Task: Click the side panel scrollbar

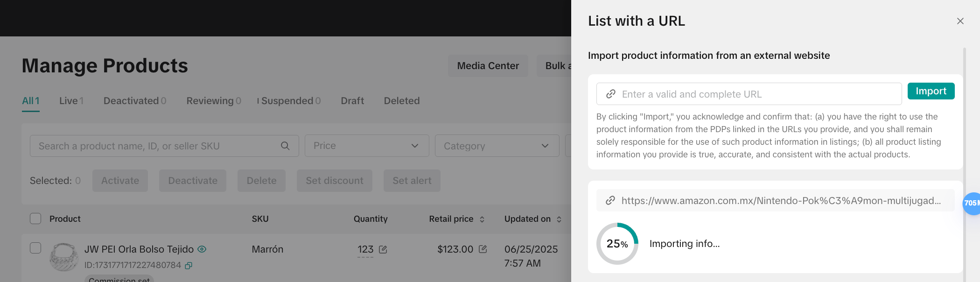Action: click(x=965, y=163)
